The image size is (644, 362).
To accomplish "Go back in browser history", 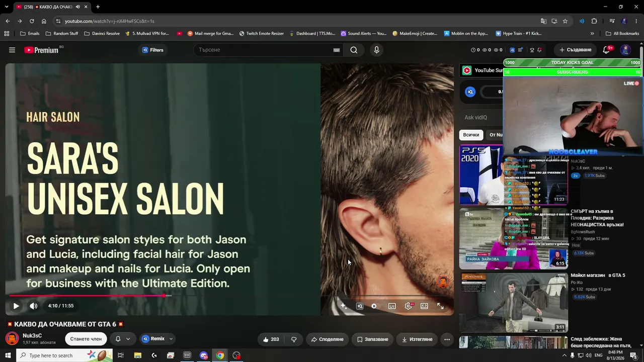I will (x=8, y=21).
